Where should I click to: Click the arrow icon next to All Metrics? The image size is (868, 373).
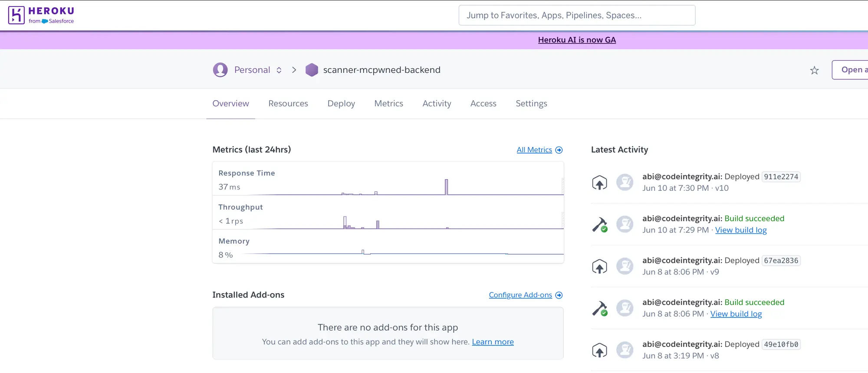559,150
